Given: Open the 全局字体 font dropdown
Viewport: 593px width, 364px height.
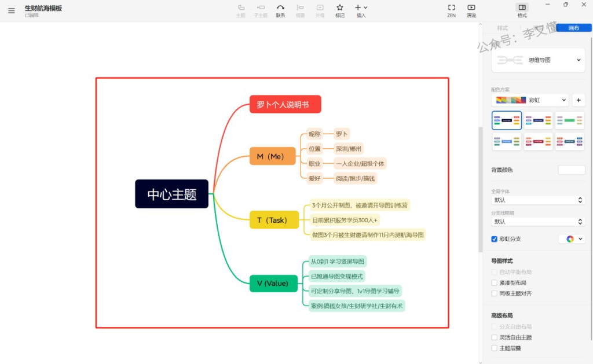Looking at the screenshot, I should (x=538, y=200).
